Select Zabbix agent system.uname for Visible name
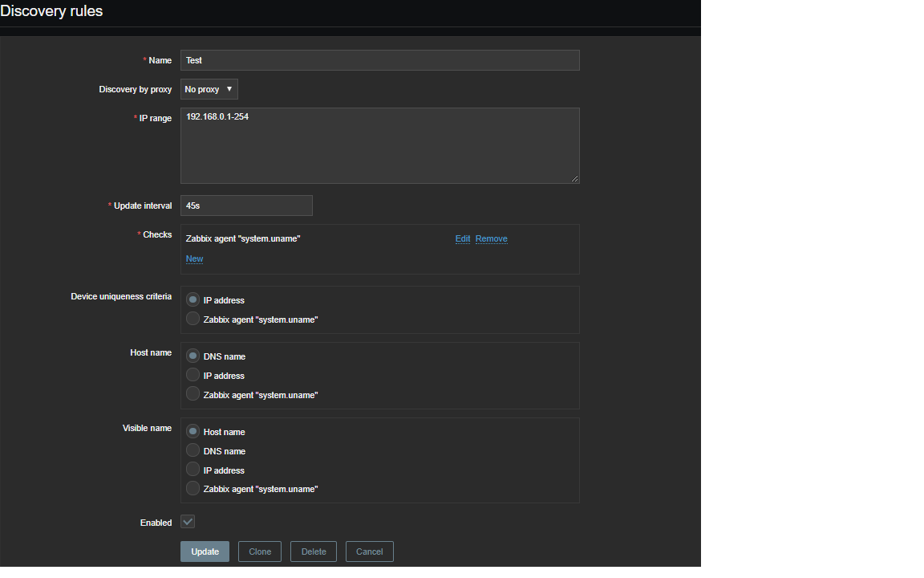The image size is (924, 578). click(192, 488)
